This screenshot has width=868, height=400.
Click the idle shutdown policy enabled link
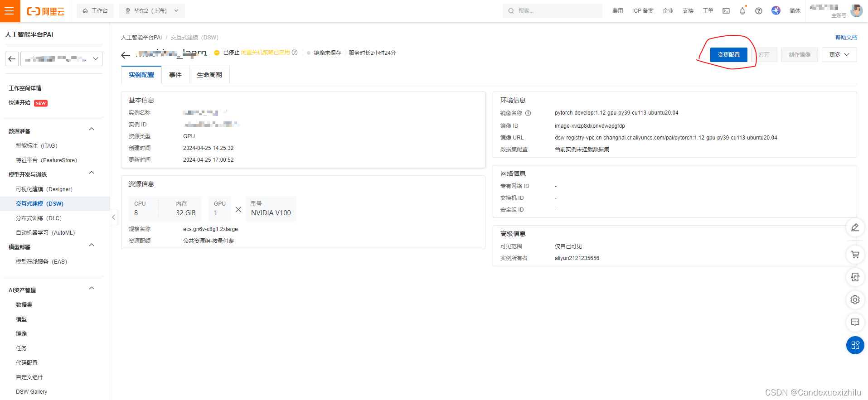265,53
